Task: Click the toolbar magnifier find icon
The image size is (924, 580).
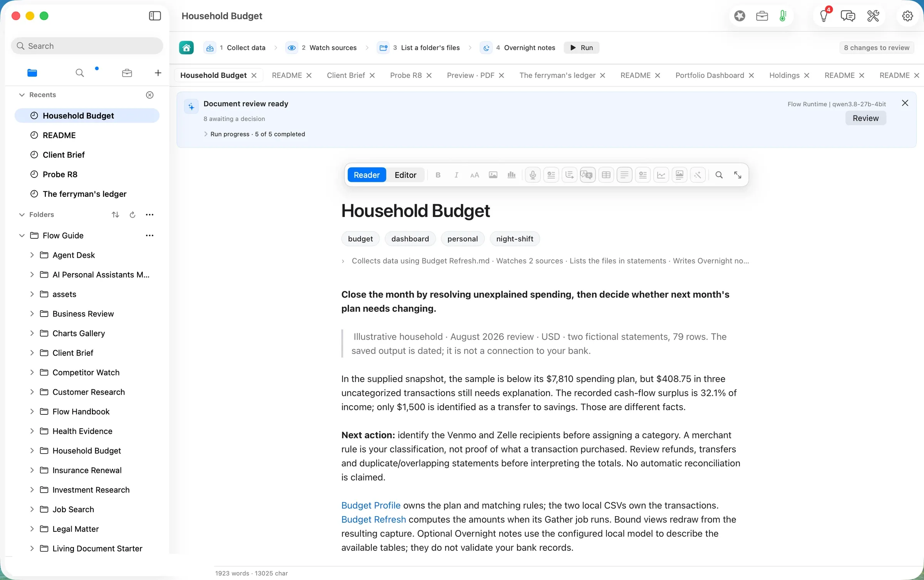Action: (x=719, y=175)
